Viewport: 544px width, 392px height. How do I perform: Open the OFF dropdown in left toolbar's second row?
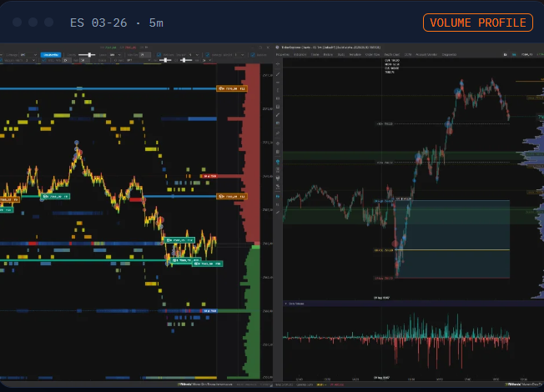pyautogui.click(x=138, y=60)
